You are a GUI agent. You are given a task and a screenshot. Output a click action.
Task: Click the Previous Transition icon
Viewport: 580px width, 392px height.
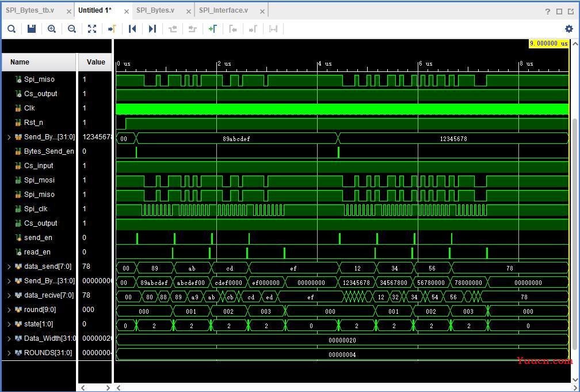[x=173, y=29]
